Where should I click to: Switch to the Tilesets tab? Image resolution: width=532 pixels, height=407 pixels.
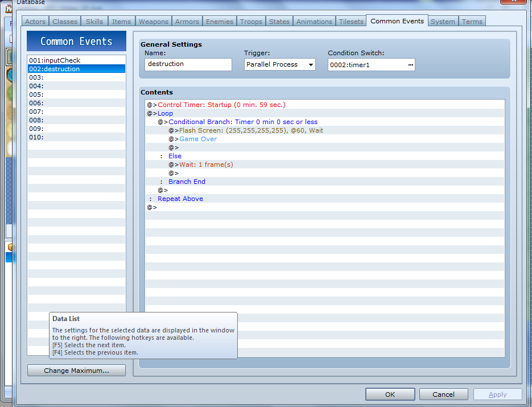(x=351, y=22)
